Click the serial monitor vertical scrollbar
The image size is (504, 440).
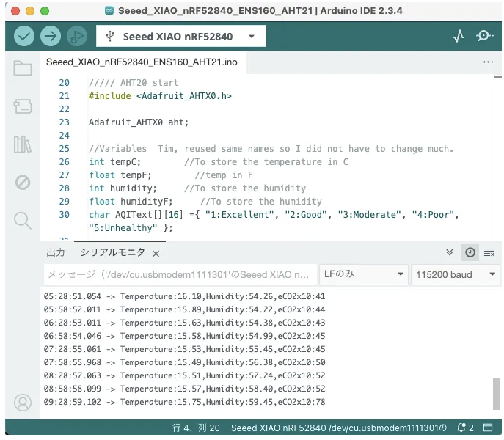[496, 394]
